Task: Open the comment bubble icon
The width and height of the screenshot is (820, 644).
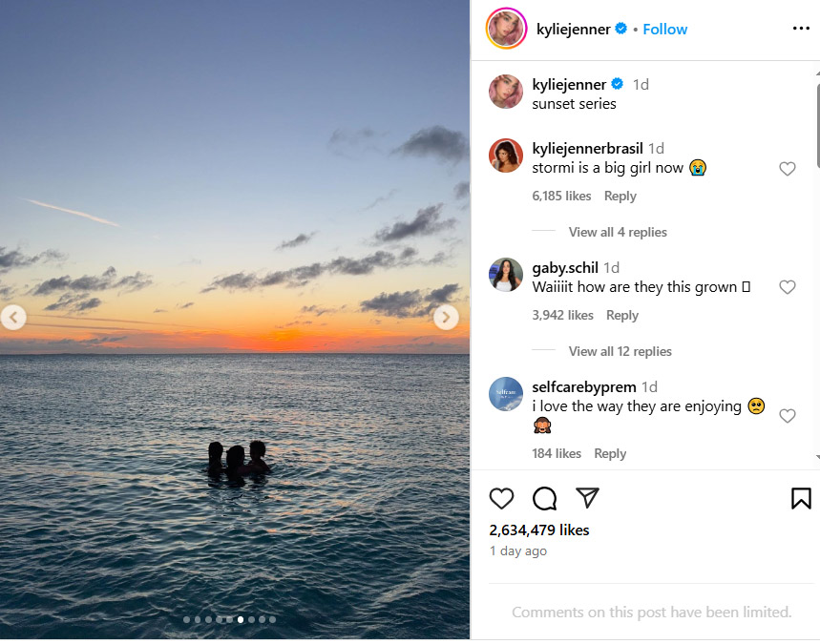Action: 545,498
